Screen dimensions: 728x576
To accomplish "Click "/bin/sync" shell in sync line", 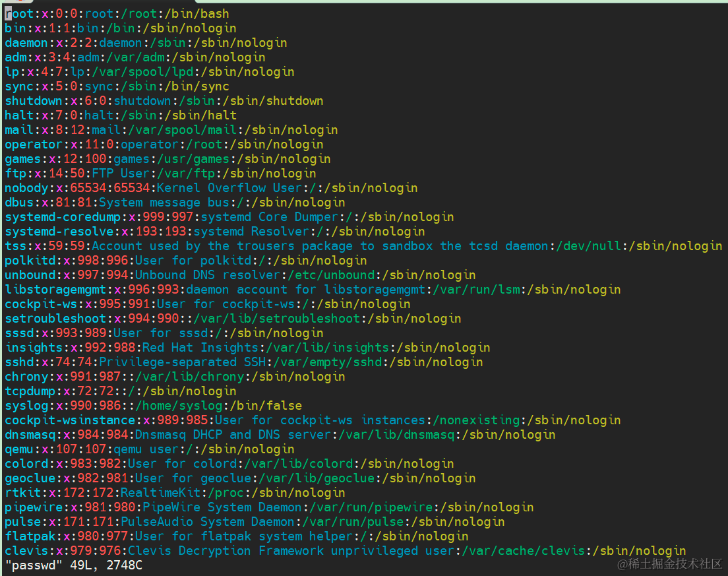I will pyautogui.click(x=197, y=86).
